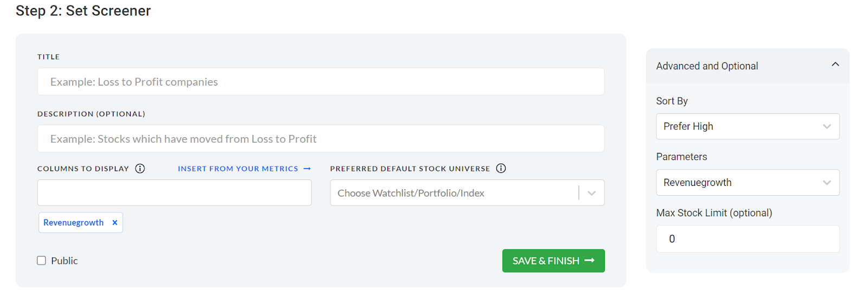Click the Save & Finish button
Viewport: 868px width, 290px height.
click(x=553, y=261)
